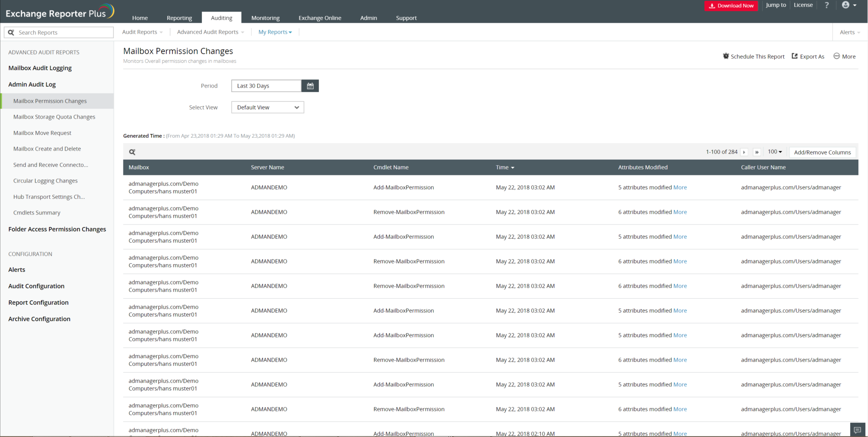Click the table search magnifier icon
The image size is (868, 437).
click(x=132, y=152)
